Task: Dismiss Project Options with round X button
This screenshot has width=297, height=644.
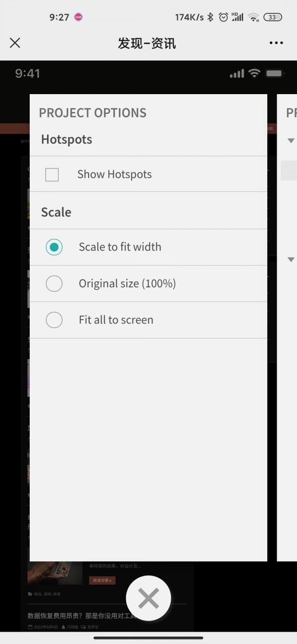Action: tap(148, 598)
